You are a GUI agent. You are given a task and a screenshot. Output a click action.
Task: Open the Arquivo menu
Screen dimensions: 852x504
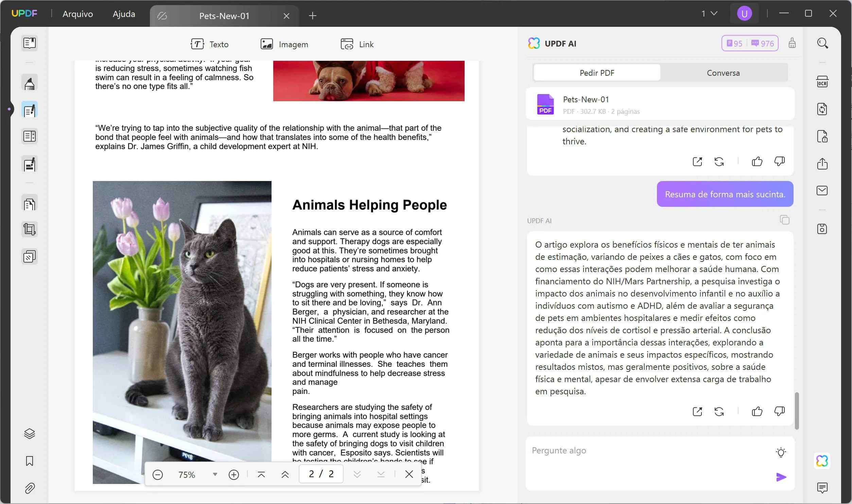point(77,14)
